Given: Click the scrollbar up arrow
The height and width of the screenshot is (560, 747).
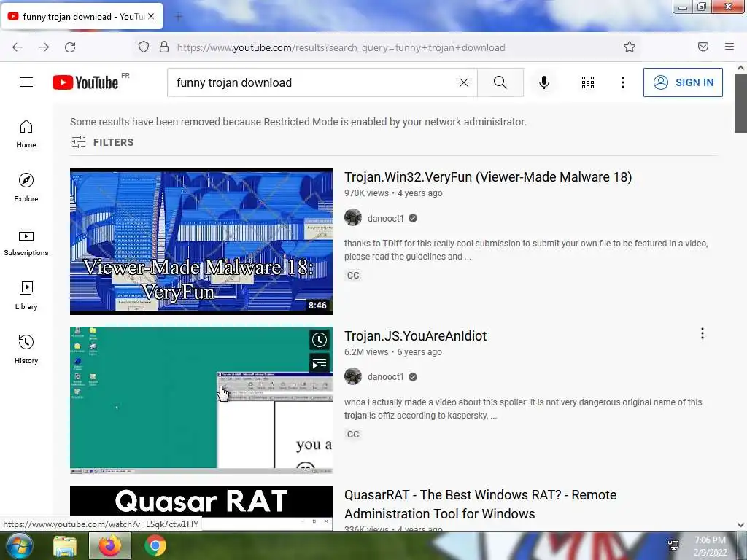Looking at the screenshot, I should [x=740, y=68].
